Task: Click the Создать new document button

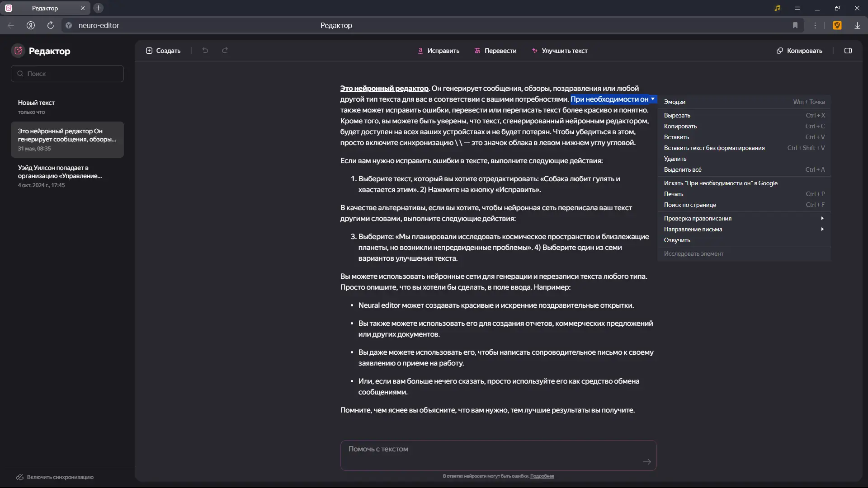Action: pos(163,51)
